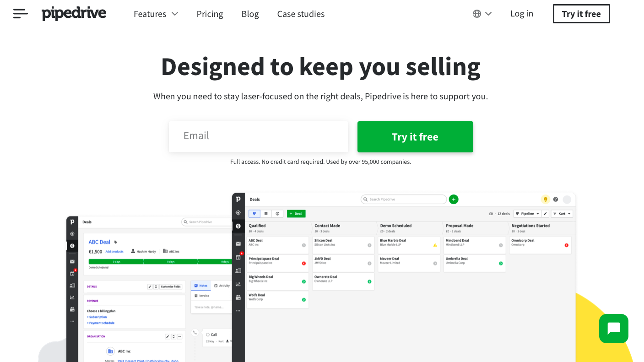This screenshot has width=644, height=362.
Task: Open Case studies in the top navigation
Action: coord(301,14)
